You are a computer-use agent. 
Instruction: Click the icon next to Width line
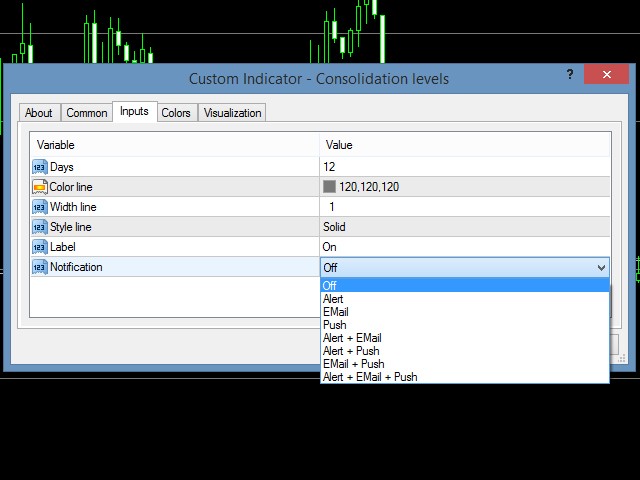click(x=40, y=207)
